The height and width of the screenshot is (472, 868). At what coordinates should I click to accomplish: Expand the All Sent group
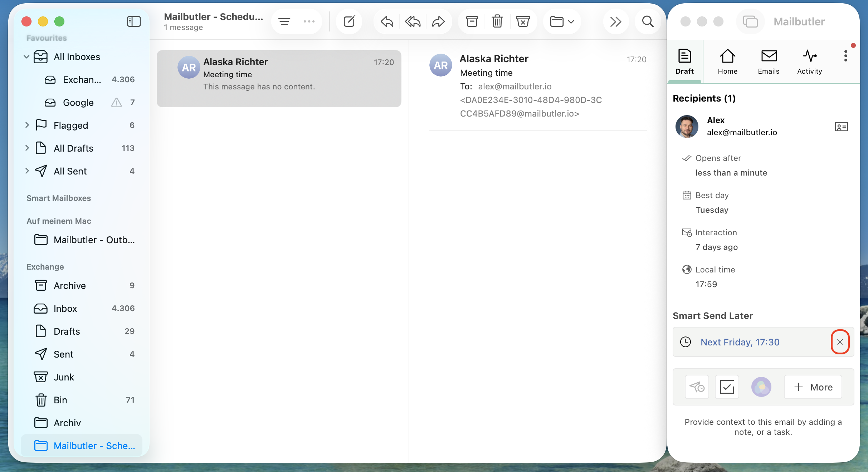tap(27, 171)
